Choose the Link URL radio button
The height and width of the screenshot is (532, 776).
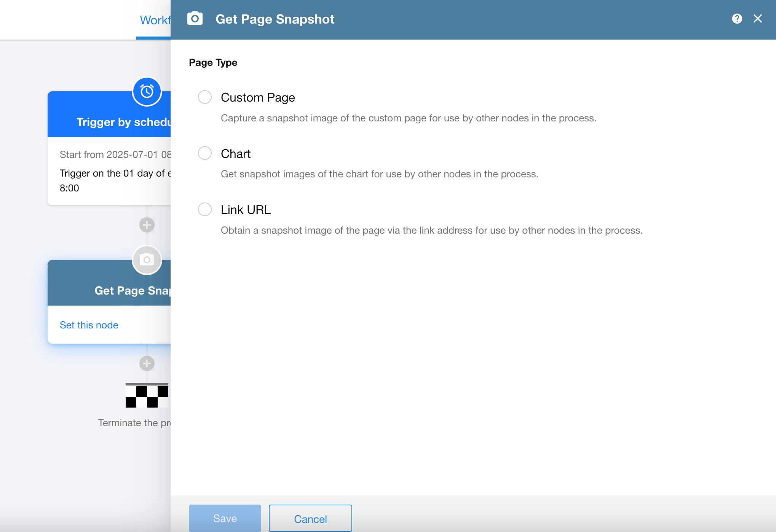point(205,209)
